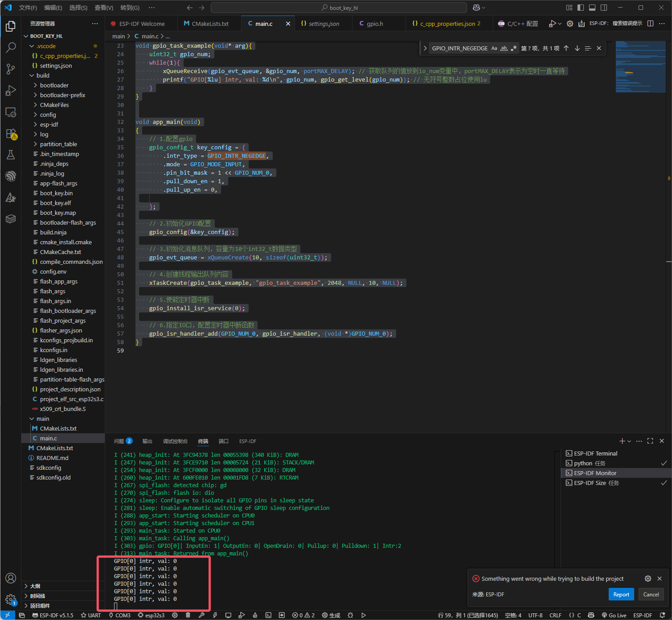This screenshot has width=672, height=620.
Task: Toggle Use Regular Expression in find widget
Action: coord(514,48)
